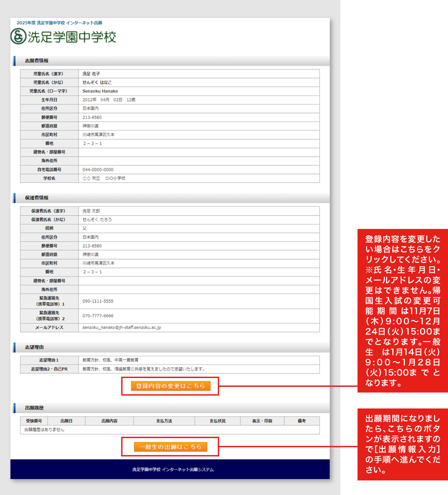Click the 志願者情報 section heading
This screenshot has width=448, height=495.
coord(37,61)
